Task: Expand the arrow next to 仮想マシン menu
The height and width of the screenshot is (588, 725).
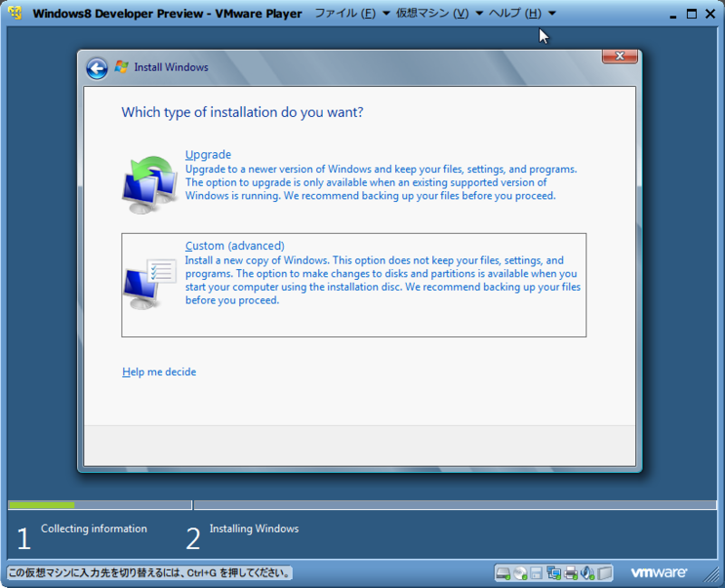Action: [479, 14]
